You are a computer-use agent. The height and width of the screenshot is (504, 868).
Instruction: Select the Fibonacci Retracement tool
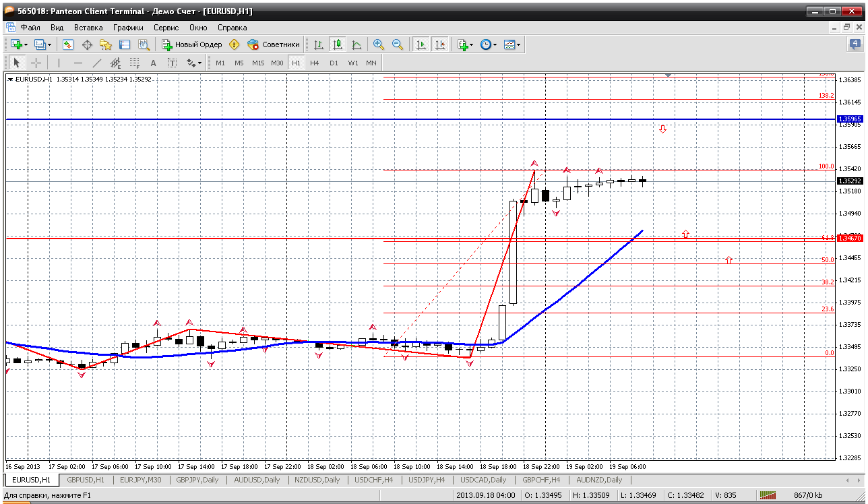pyautogui.click(x=134, y=63)
